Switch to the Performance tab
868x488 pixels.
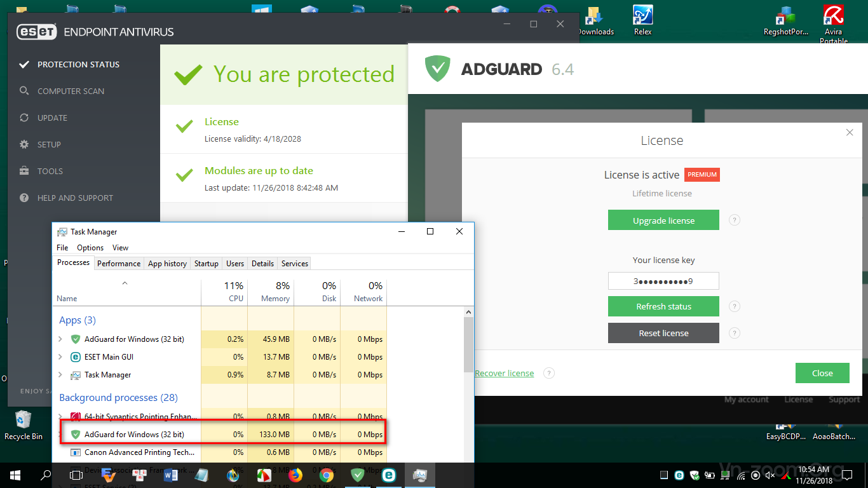pyautogui.click(x=119, y=264)
